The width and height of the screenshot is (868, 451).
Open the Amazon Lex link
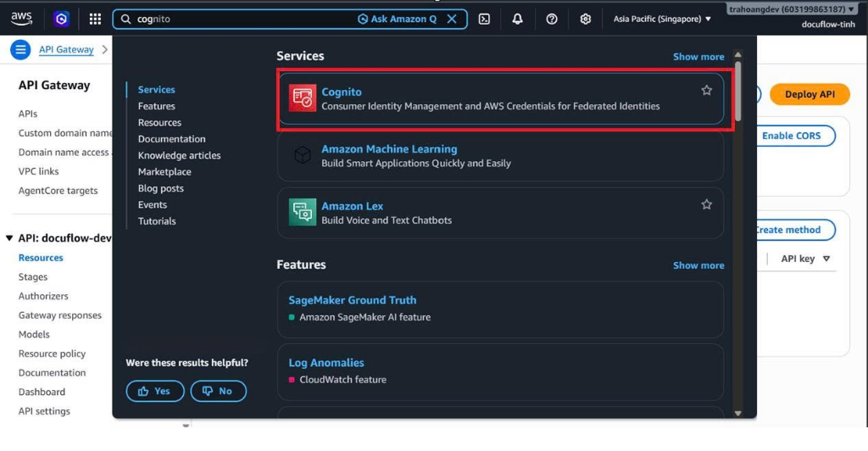click(352, 206)
